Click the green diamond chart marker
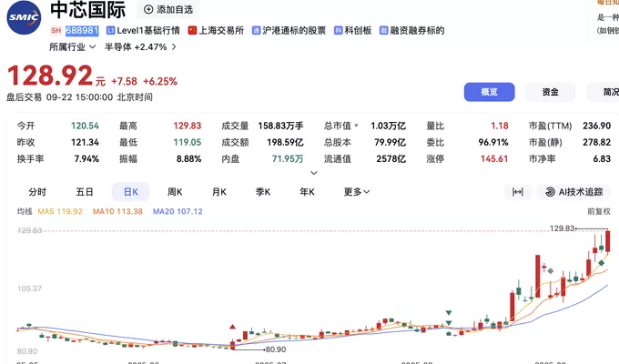The height and width of the screenshot is (364, 619). point(601,263)
